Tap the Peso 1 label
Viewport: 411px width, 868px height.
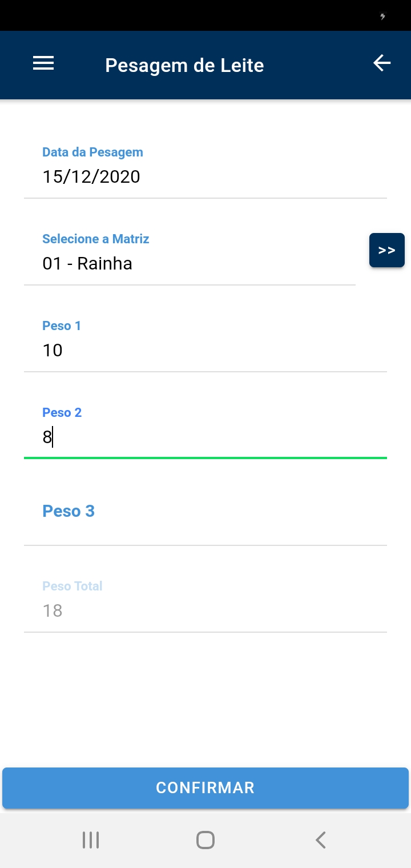click(x=62, y=325)
